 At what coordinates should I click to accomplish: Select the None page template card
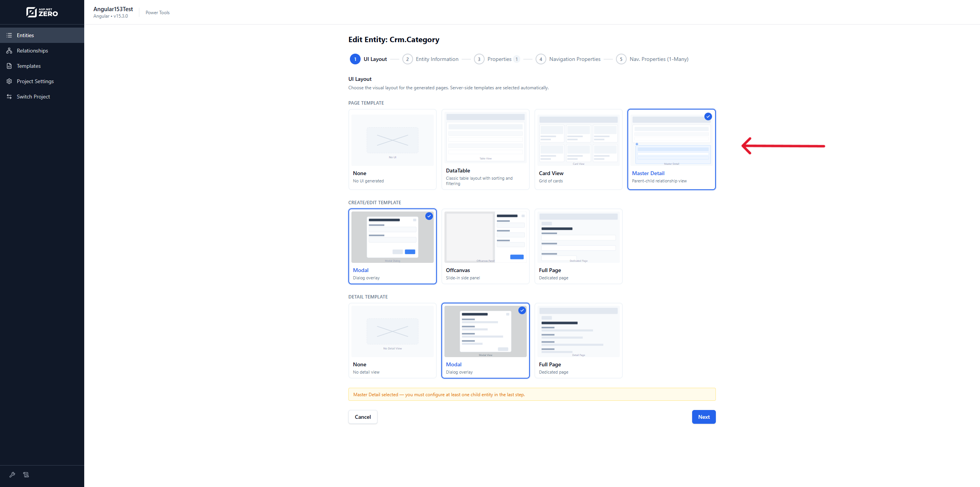click(392, 149)
